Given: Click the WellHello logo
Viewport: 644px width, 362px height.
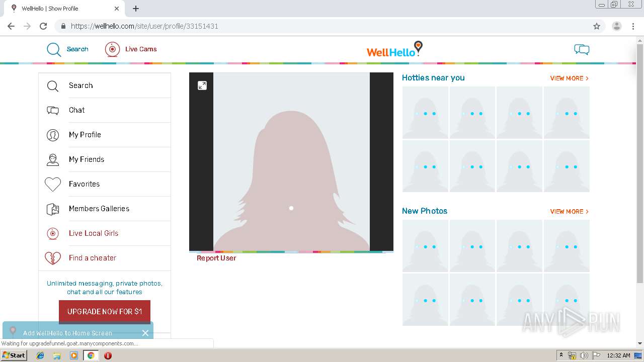Looking at the screenshot, I should pyautogui.click(x=394, y=49).
